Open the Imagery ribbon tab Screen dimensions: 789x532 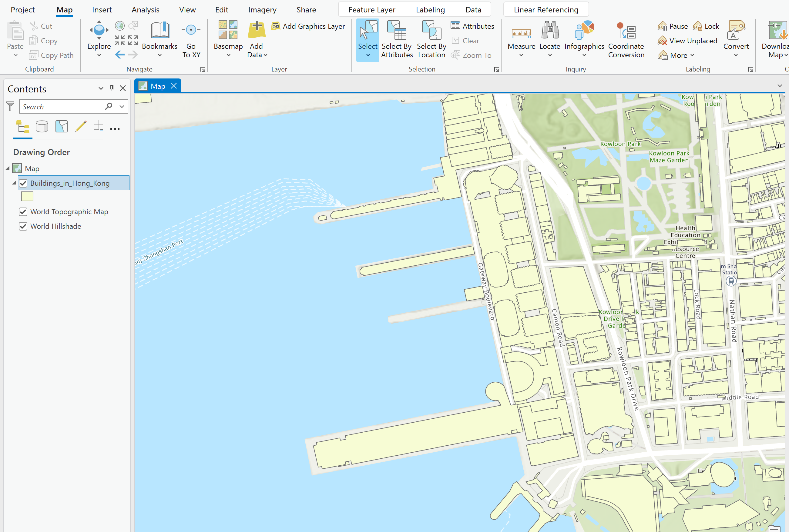click(x=262, y=9)
